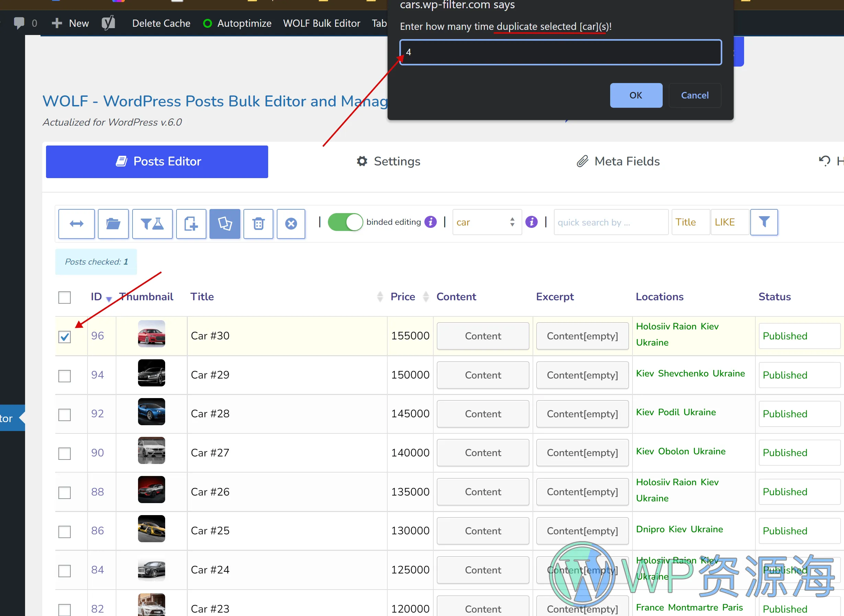Viewport: 844px width, 616px height.
Task: Open Published status dropdown for Car #29
Action: coord(799,375)
